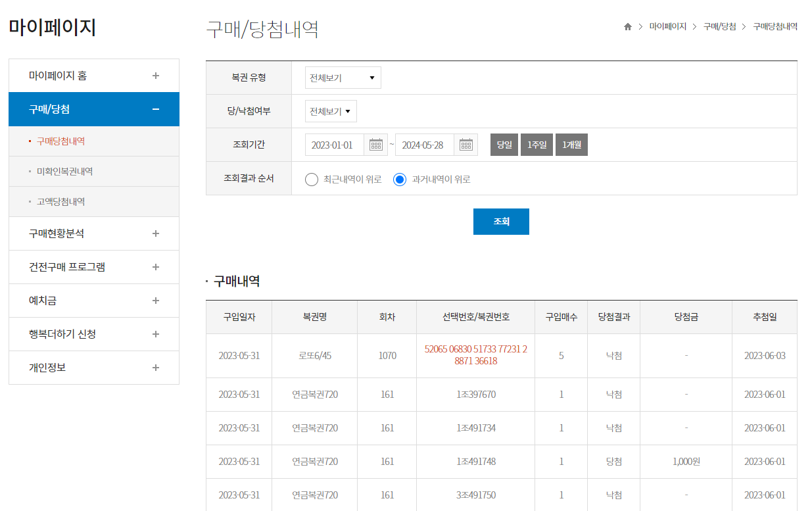Click 당첨 result cell
Screen dimensions: 812x511
point(614,462)
